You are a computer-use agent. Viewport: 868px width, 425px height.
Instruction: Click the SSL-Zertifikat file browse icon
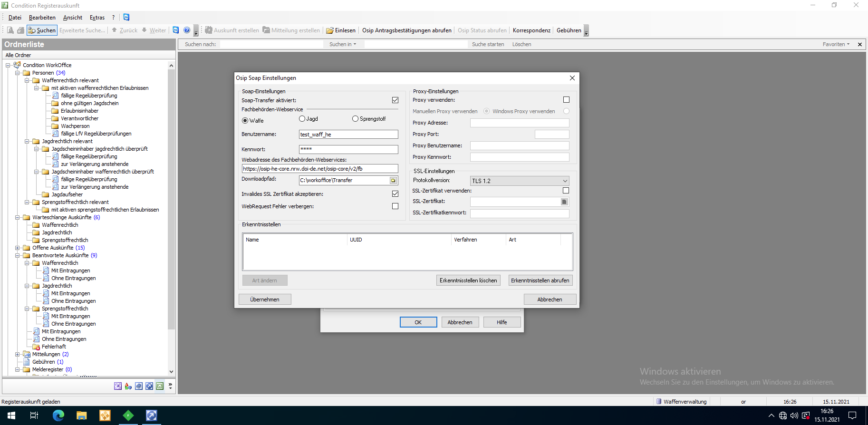coord(564,202)
